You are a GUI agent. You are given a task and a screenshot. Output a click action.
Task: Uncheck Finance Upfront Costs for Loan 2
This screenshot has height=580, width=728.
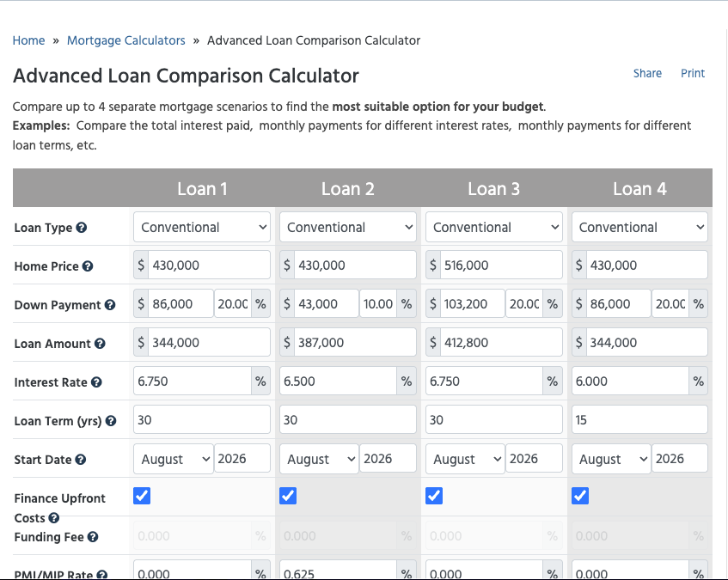[288, 496]
